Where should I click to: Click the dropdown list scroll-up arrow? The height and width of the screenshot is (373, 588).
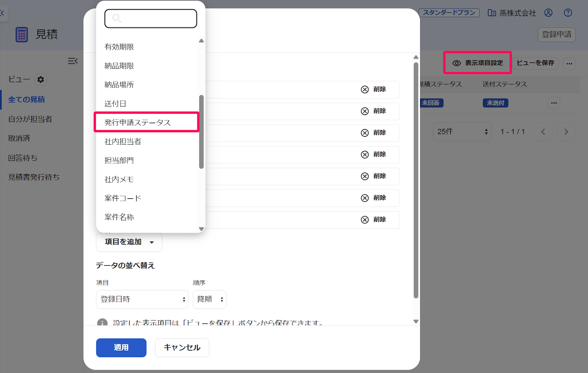(x=201, y=41)
